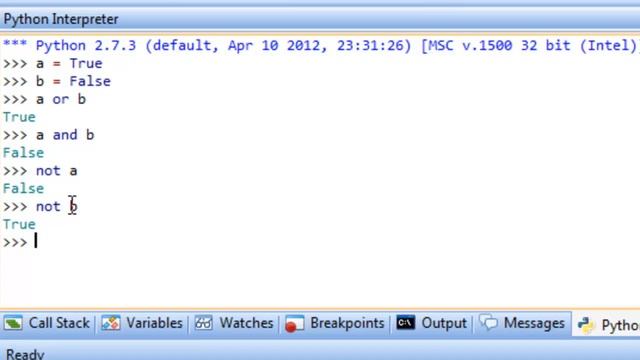The image size is (640, 360).
Task: Show the Watches tab
Action: [x=234, y=324]
